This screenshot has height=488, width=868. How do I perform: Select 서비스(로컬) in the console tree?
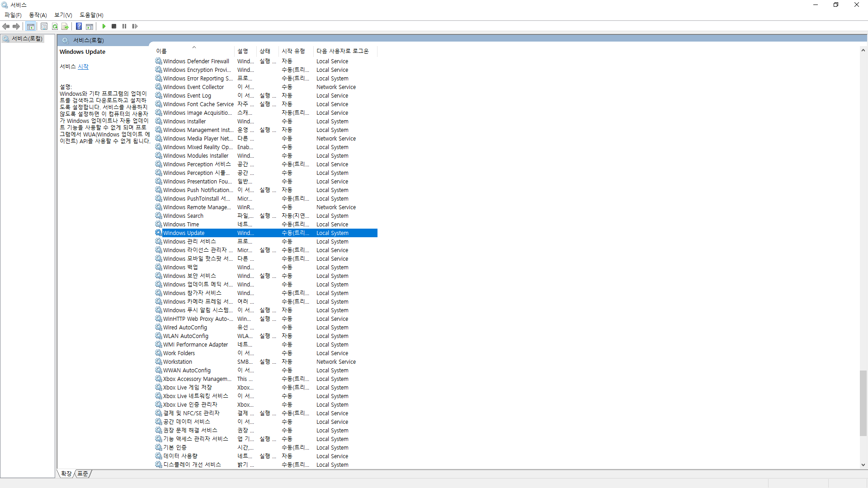(27, 39)
